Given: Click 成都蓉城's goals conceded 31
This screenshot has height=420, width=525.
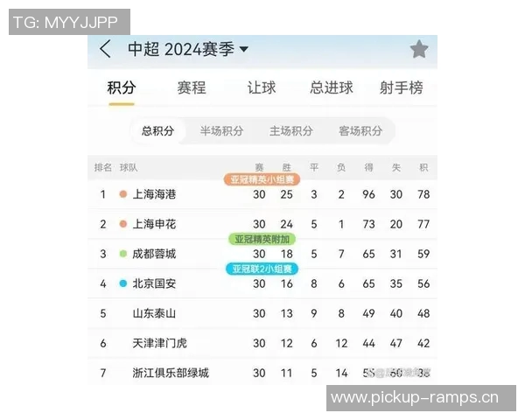Looking at the screenshot, I should tap(396, 254).
